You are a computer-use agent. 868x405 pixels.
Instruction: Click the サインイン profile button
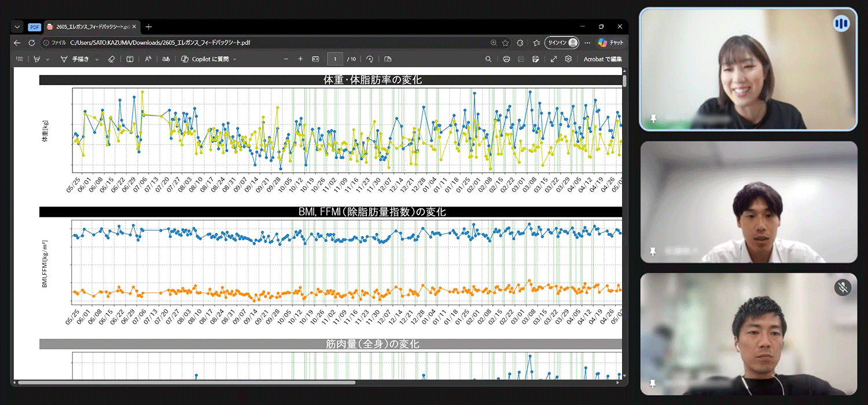click(x=562, y=43)
